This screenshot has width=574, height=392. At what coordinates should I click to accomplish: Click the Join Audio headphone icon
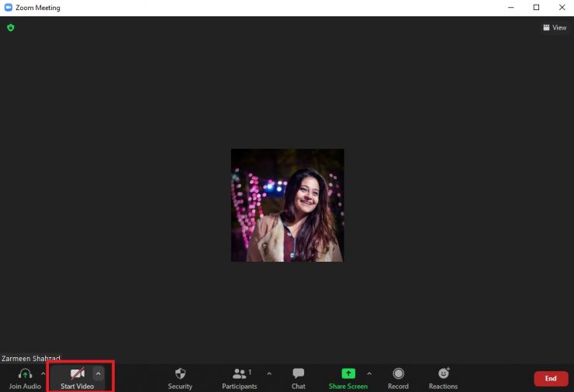(x=25, y=373)
